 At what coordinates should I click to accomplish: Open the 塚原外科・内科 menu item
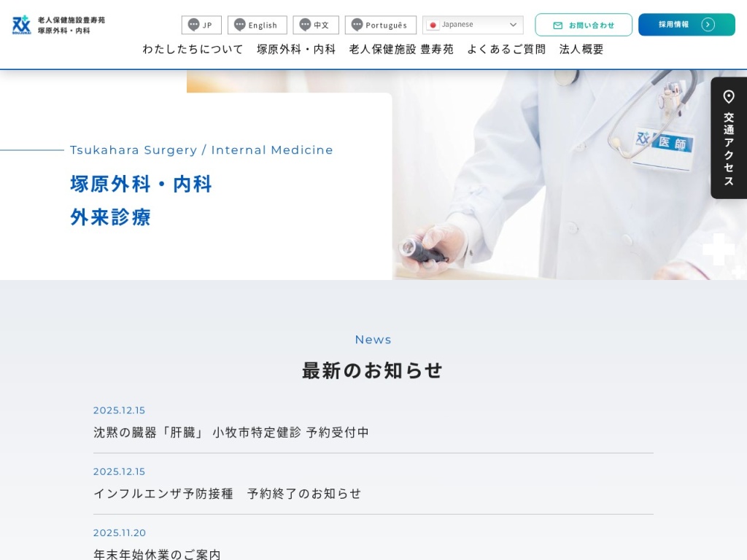(x=296, y=50)
